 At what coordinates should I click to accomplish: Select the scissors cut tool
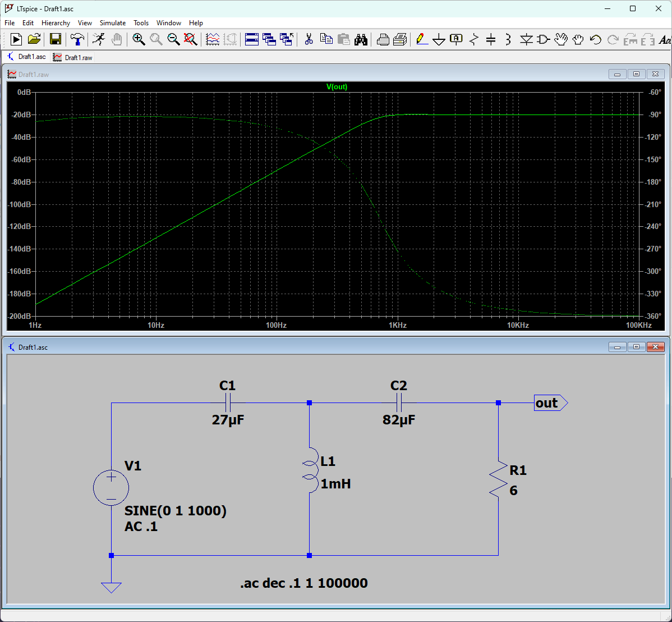tap(309, 39)
